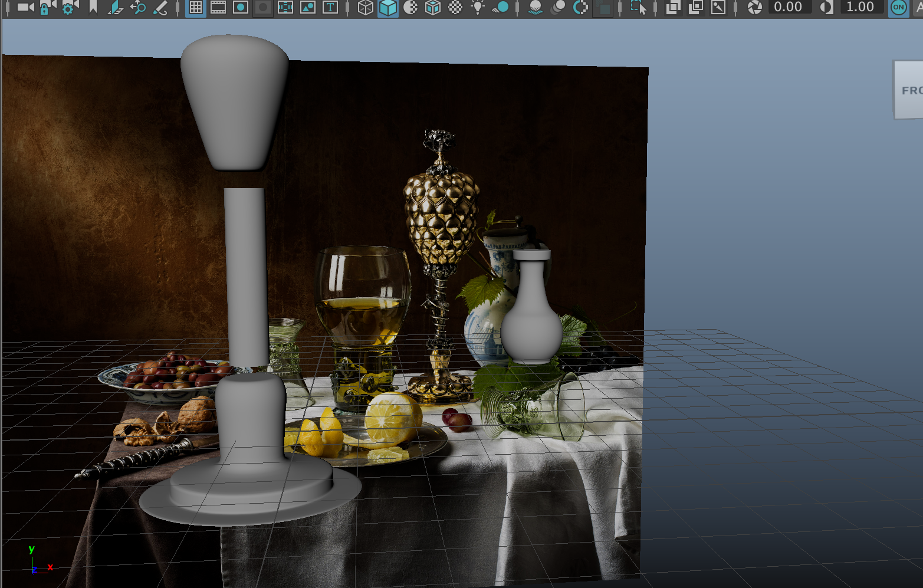Enable Use Default Material icon
Screen dimensions: 923x588
coord(410,8)
